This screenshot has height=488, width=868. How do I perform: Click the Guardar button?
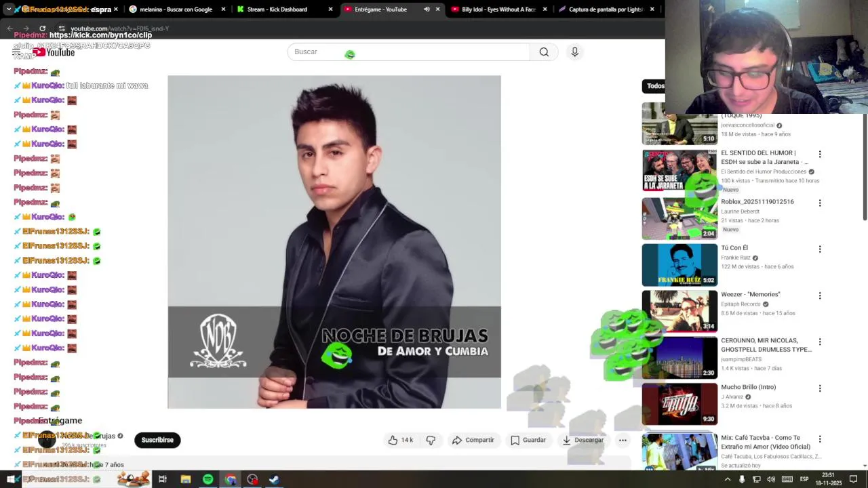click(528, 440)
